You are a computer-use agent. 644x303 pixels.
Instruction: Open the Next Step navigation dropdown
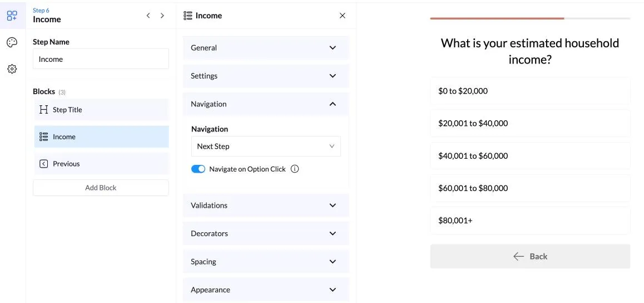(x=266, y=146)
